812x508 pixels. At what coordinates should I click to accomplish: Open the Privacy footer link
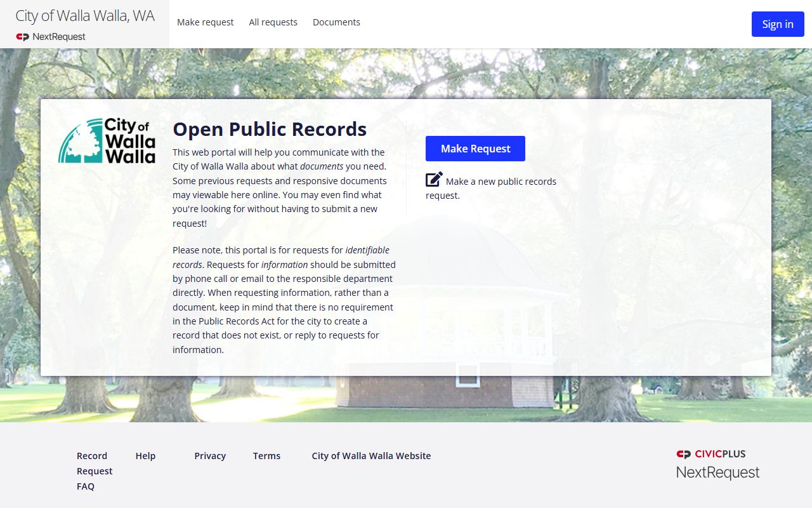(x=210, y=456)
